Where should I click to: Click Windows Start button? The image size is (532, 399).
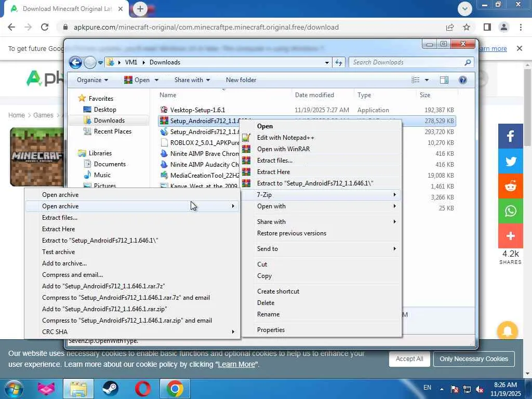tap(14, 389)
